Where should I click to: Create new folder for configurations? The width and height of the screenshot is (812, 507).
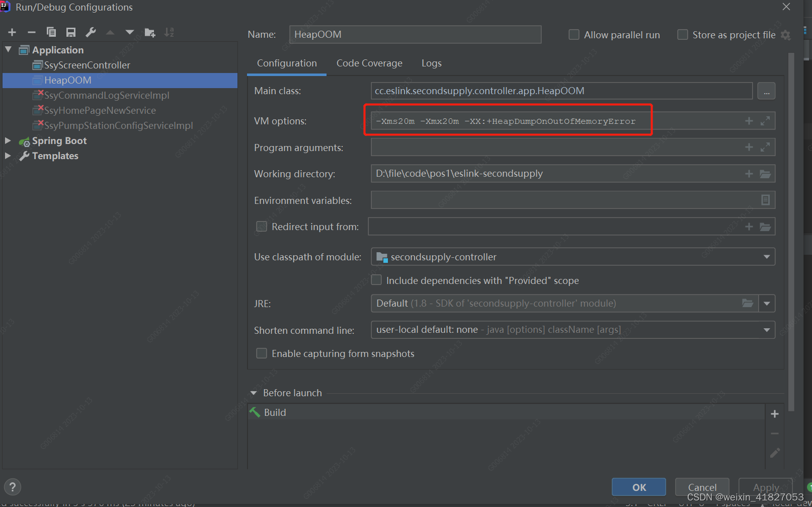tap(150, 32)
